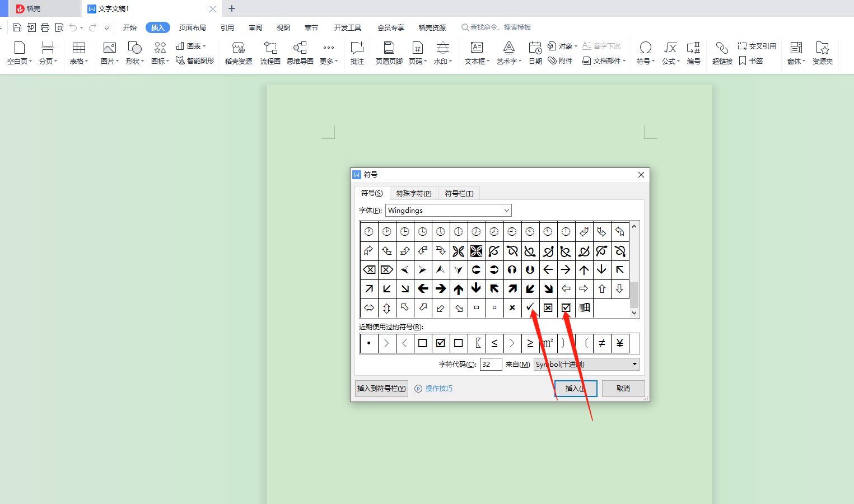Open the 页面布局 ribbon tab
This screenshot has height=504, width=854.
click(193, 27)
